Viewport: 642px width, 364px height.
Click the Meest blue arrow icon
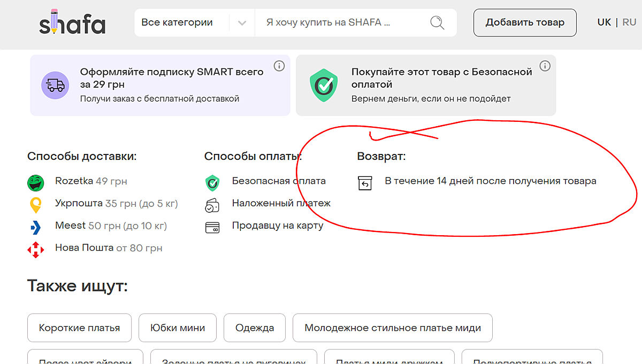pyautogui.click(x=35, y=227)
